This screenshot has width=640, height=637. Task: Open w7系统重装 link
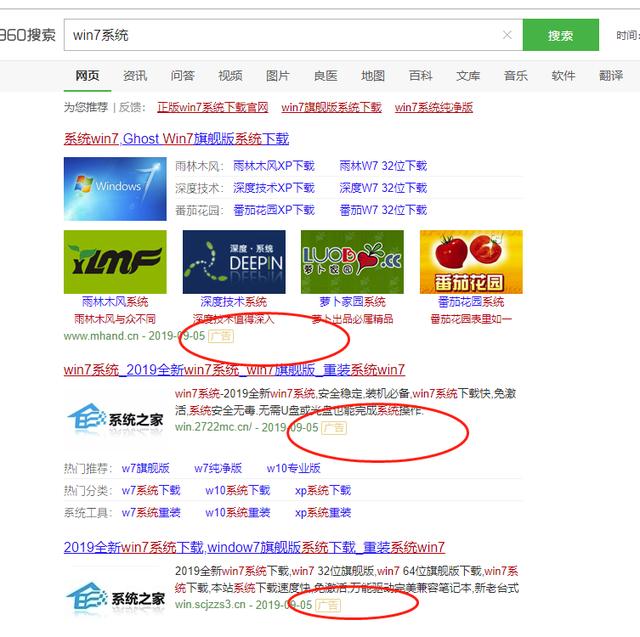pyautogui.click(x=151, y=512)
